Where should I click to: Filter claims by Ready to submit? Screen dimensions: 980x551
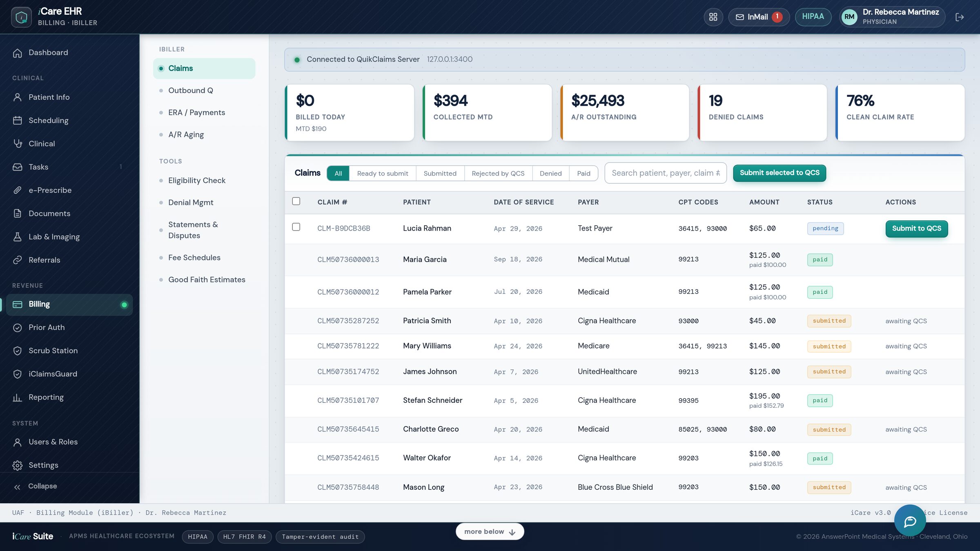[383, 173]
